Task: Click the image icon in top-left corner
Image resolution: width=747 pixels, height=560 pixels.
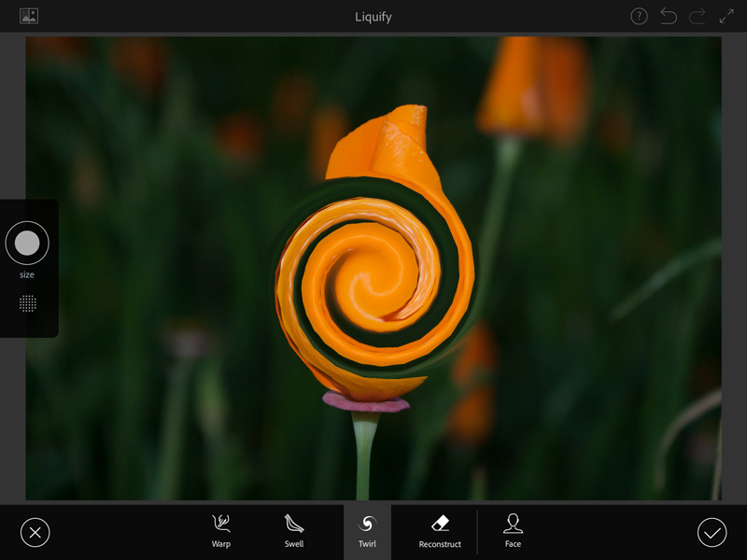Action: (29, 16)
